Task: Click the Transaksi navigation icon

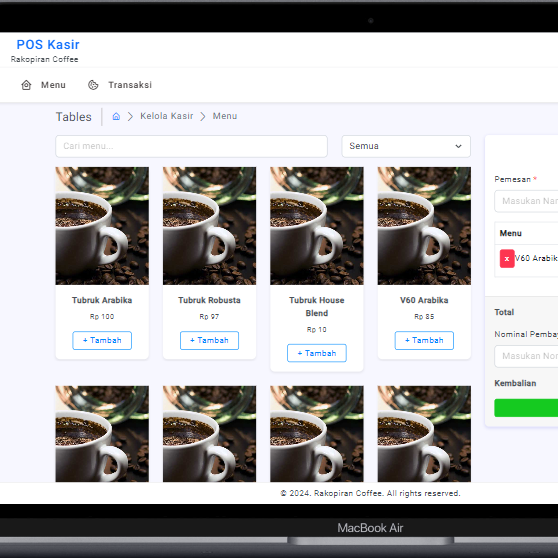Action: pos(93,85)
